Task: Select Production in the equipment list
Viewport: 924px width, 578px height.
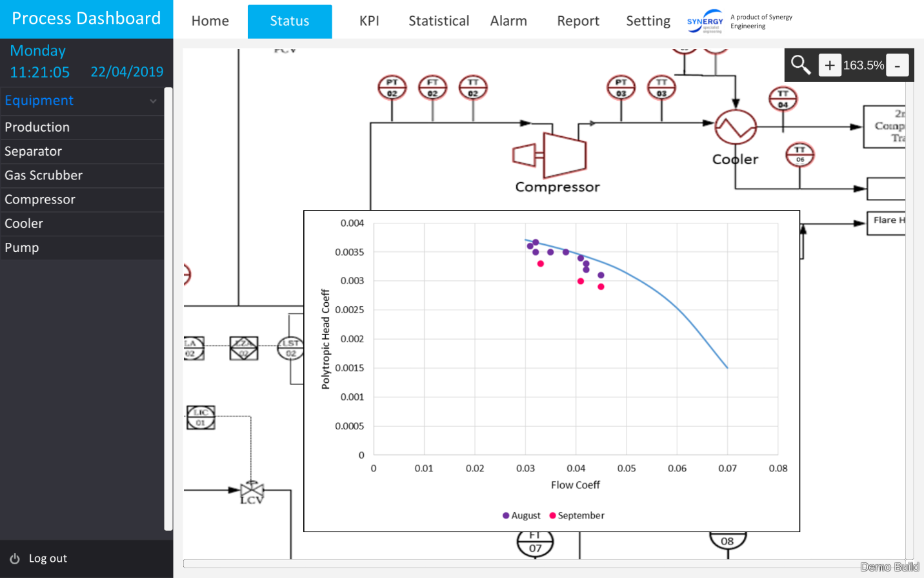Action: 82,127
